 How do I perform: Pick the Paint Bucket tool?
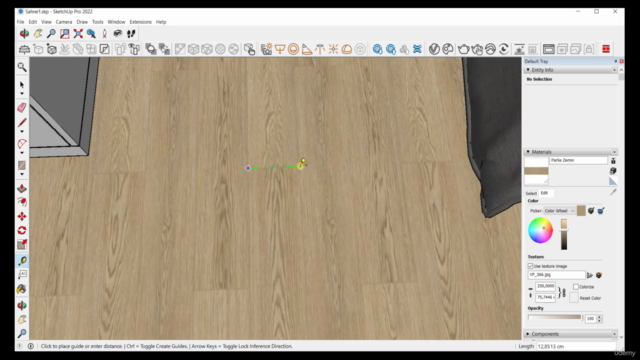(22, 289)
